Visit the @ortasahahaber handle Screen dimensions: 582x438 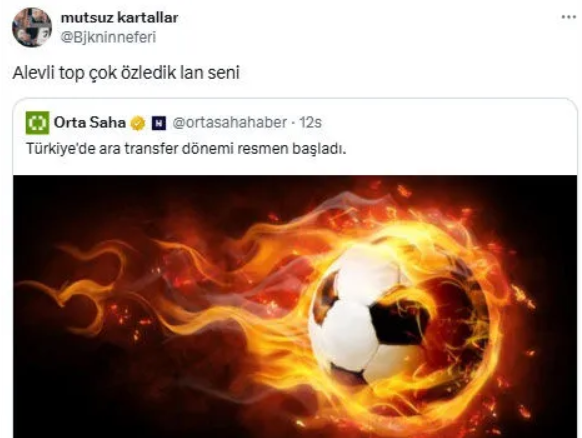click(x=230, y=122)
